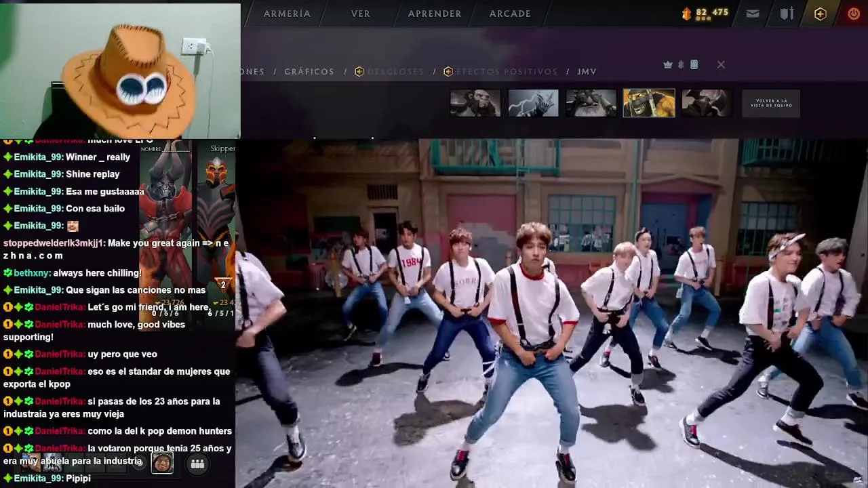Open the EFECTOS POSITIVOS section
The height and width of the screenshot is (488, 868).
point(507,72)
